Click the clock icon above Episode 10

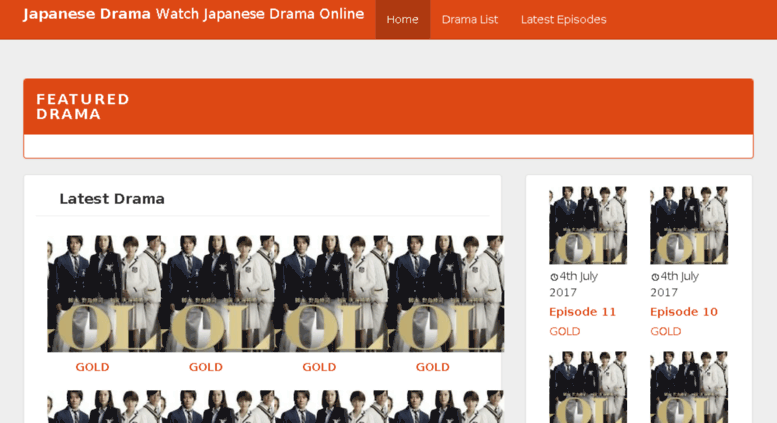pyautogui.click(x=655, y=277)
